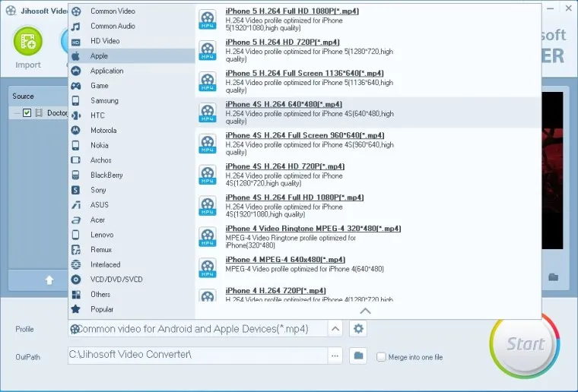
Task: Open the HD Video category
Action: coord(132,41)
